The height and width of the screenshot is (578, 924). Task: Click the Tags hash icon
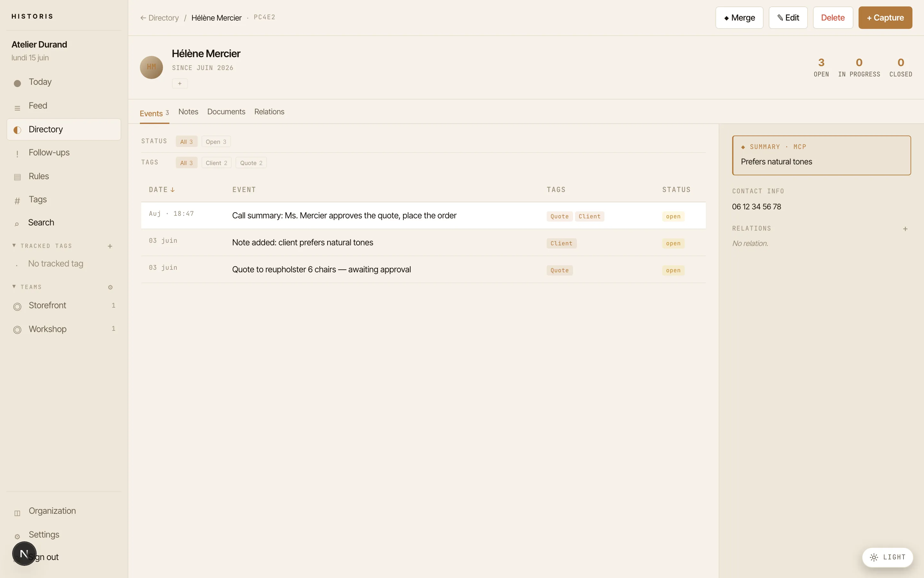[x=17, y=201]
